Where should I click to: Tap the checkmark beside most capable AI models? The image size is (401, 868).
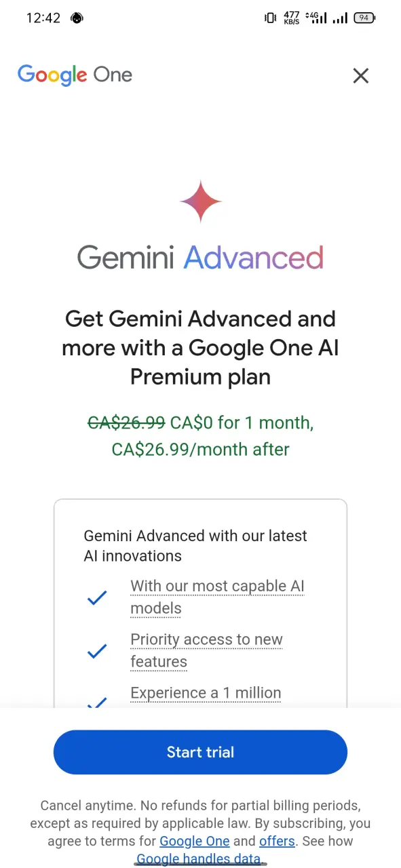point(97,597)
